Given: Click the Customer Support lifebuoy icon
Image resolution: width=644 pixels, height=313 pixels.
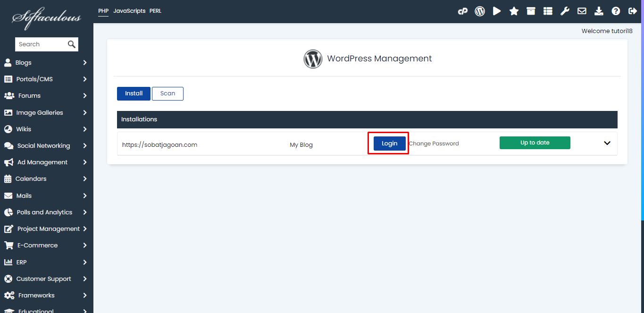Looking at the screenshot, I should pyautogui.click(x=8, y=279).
